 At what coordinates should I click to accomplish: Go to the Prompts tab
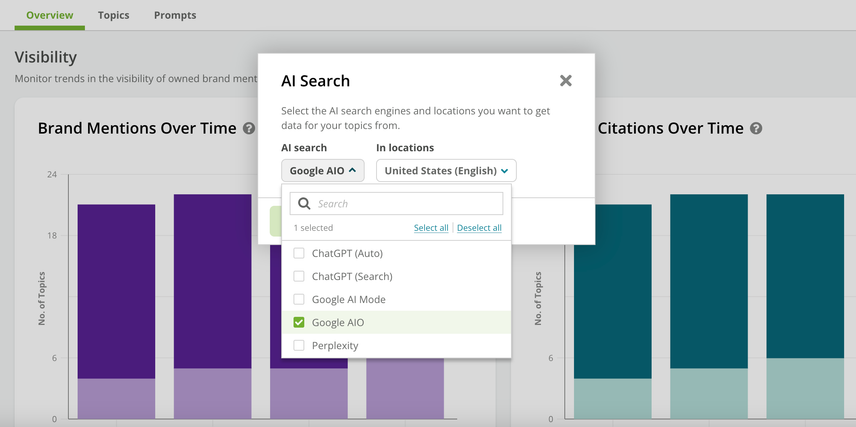(175, 15)
